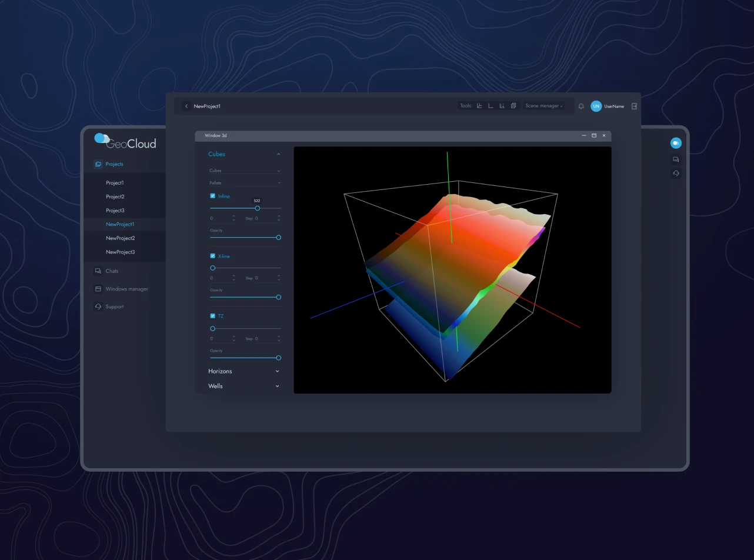
Task: Click the Inline slider handle at 532
Action: point(257,208)
